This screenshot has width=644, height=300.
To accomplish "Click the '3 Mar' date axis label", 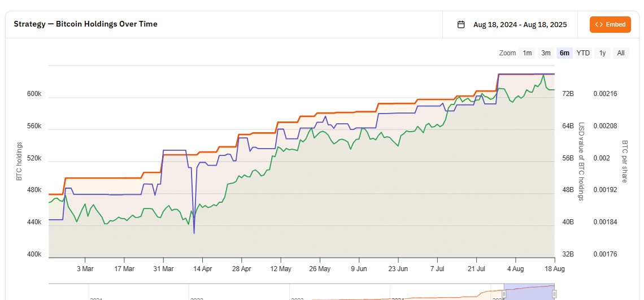I will pos(85,269).
